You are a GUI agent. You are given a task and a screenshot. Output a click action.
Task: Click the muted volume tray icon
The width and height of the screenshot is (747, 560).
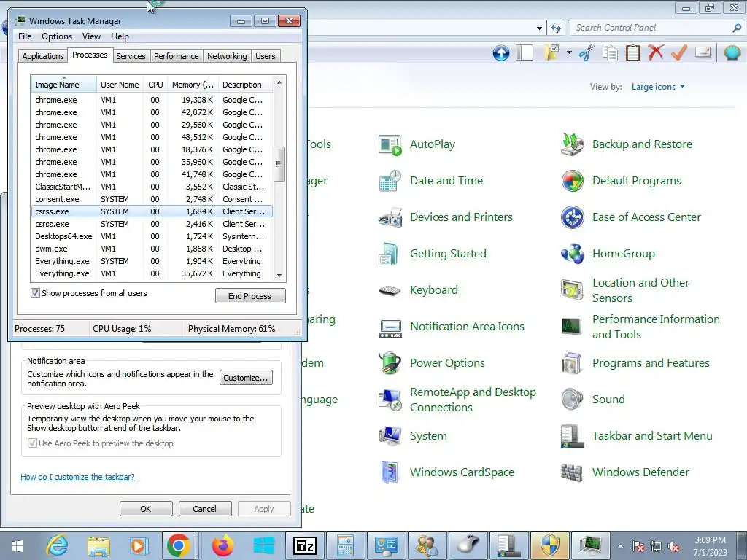coord(673,546)
